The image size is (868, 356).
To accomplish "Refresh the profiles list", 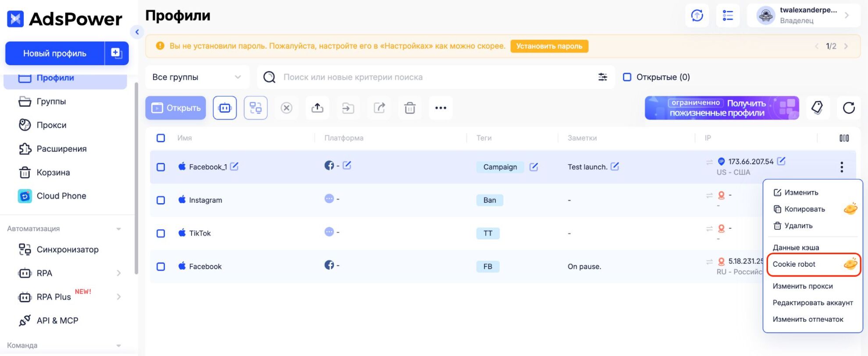I will coord(849,108).
